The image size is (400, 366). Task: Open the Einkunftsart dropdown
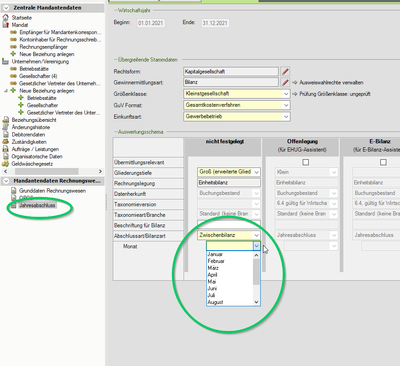tap(286, 117)
